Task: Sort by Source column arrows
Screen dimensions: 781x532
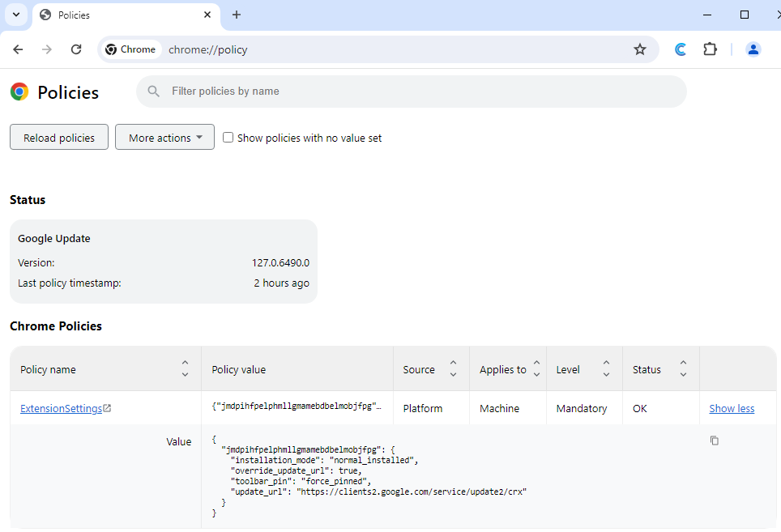Action: click(453, 368)
